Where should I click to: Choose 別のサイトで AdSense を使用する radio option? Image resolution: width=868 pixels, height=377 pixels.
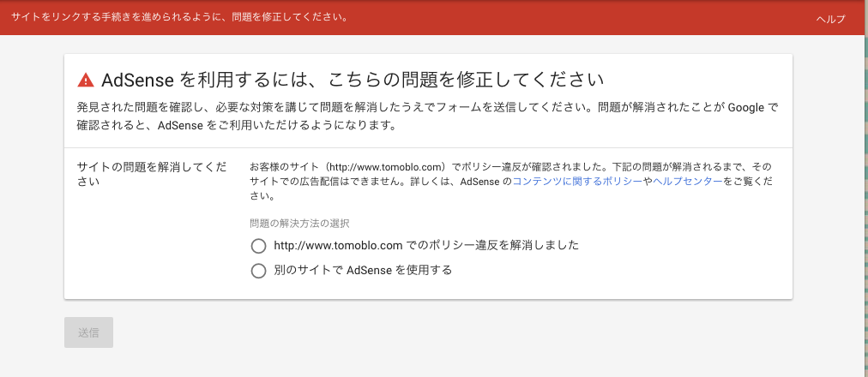(x=258, y=271)
